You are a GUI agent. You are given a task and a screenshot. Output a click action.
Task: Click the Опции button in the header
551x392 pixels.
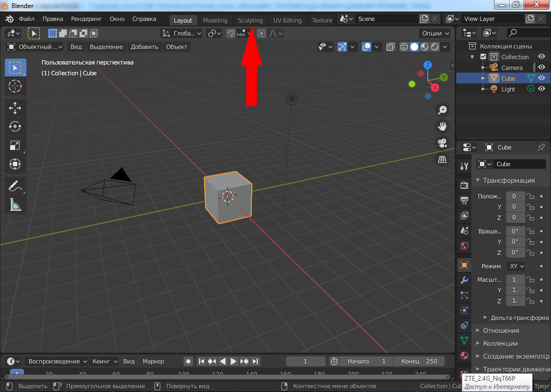[x=435, y=33]
